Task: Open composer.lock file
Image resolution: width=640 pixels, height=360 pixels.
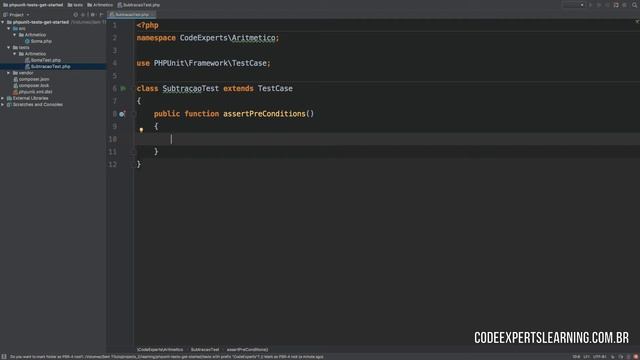Action: [34, 85]
